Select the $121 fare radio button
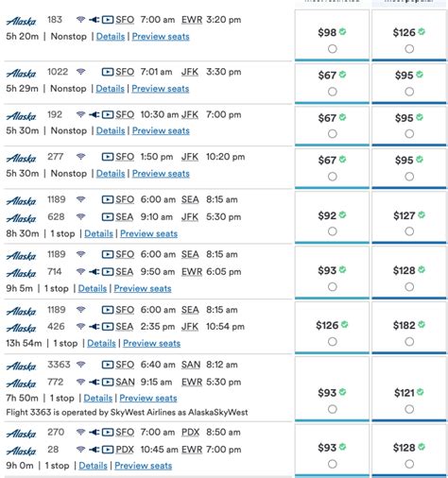 point(409,409)
